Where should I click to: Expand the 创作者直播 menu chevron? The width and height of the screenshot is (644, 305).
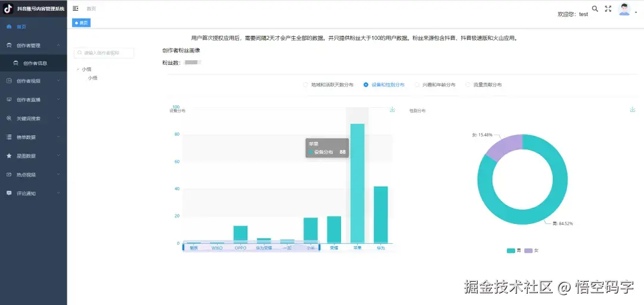(x=58, y=99)
